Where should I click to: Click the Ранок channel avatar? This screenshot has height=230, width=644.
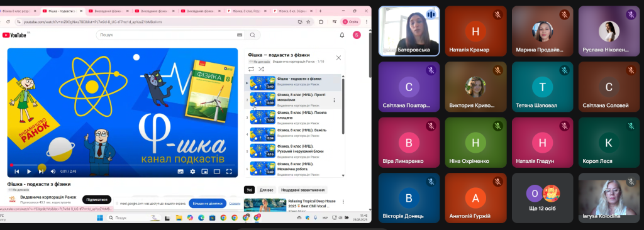(x=13, y=200)
